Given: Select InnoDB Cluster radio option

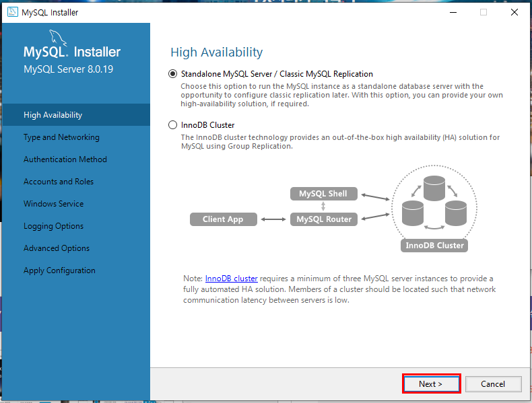Looking at the screenshot, I should [x=172, y=125].
